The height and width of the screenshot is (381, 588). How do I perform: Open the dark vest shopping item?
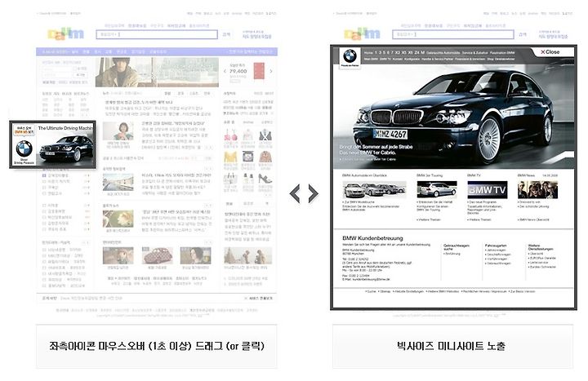click(x=265, y=135)
